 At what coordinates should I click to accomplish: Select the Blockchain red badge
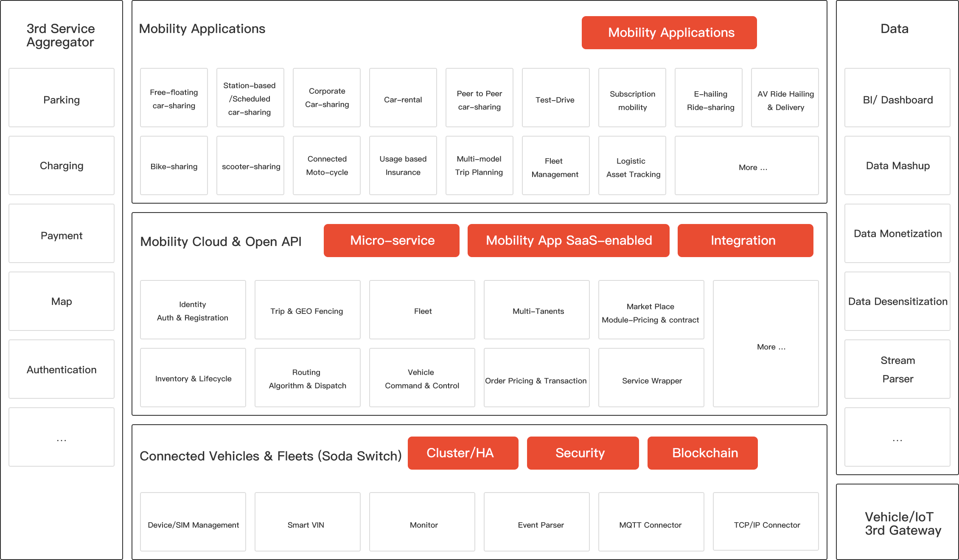(702, 453)
